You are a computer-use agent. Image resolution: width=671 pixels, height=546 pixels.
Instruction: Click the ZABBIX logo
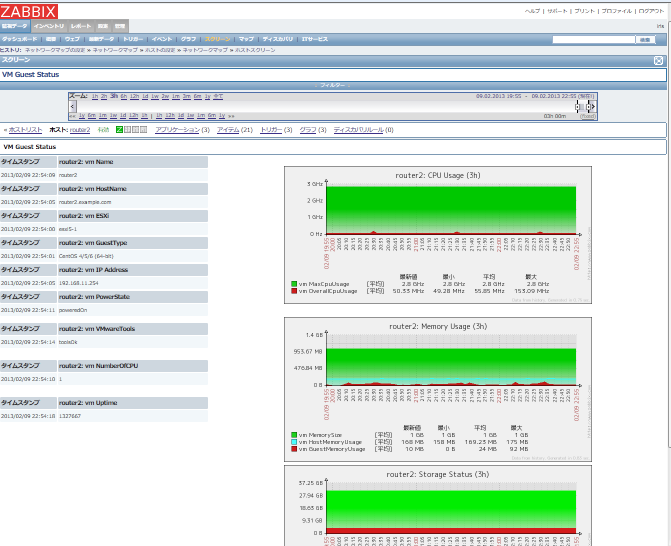[29, 11]
